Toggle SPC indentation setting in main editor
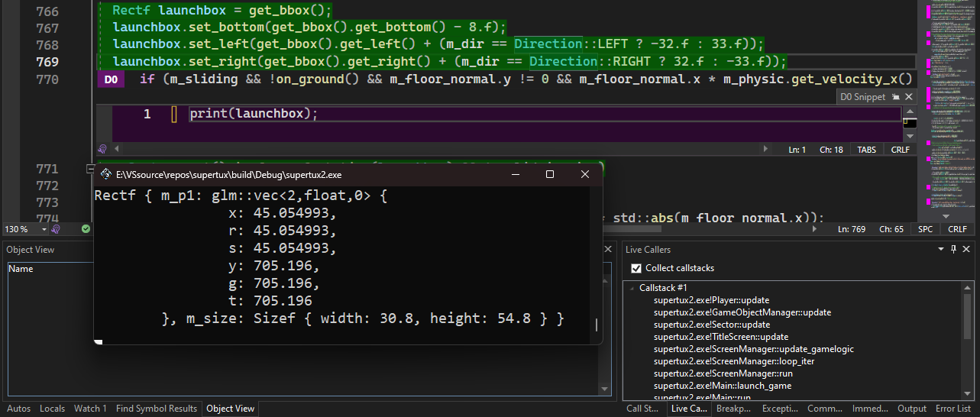Viewport: 980px width, 417px height. [x=925, y=229]
